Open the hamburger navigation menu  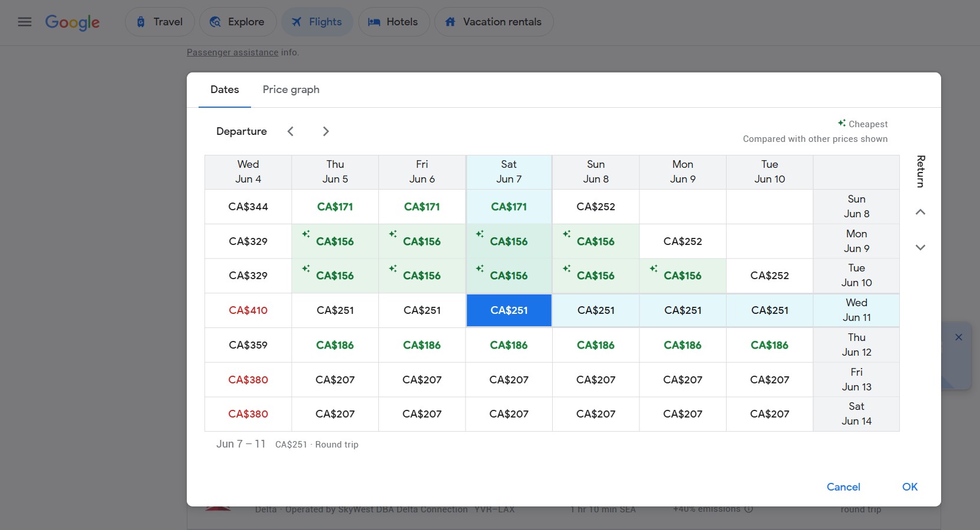[24, 22]
